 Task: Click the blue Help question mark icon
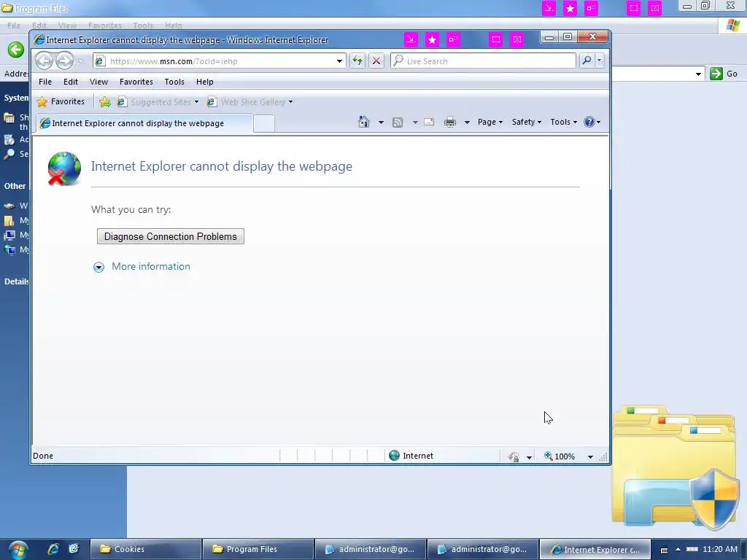pyautogui.click(x=589, y=122)
